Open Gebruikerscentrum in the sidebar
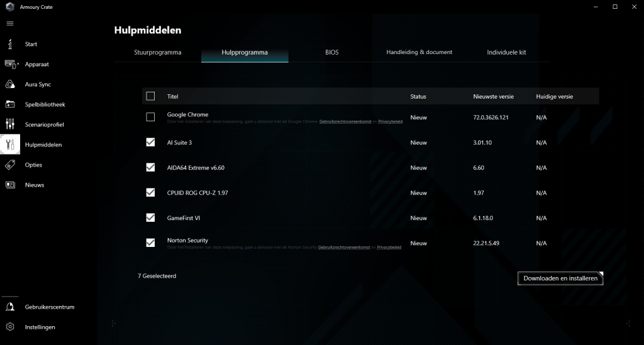The height and width of the screenshot is (345, 644). [49, 307]
